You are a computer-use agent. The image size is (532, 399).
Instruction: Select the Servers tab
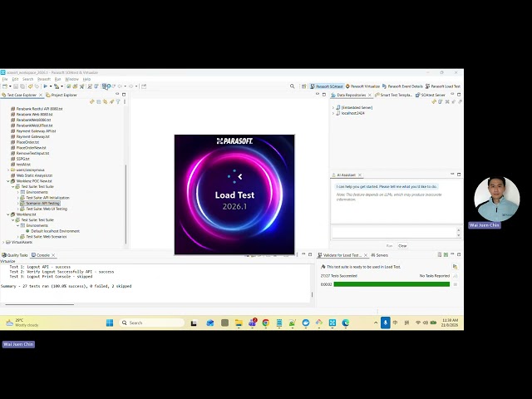[380, 255]
